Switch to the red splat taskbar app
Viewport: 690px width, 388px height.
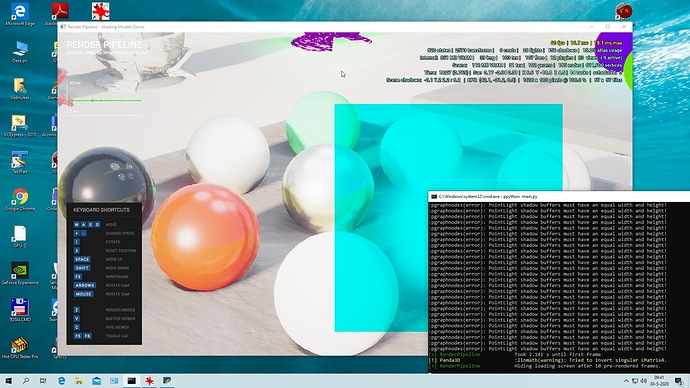(149, 381)
